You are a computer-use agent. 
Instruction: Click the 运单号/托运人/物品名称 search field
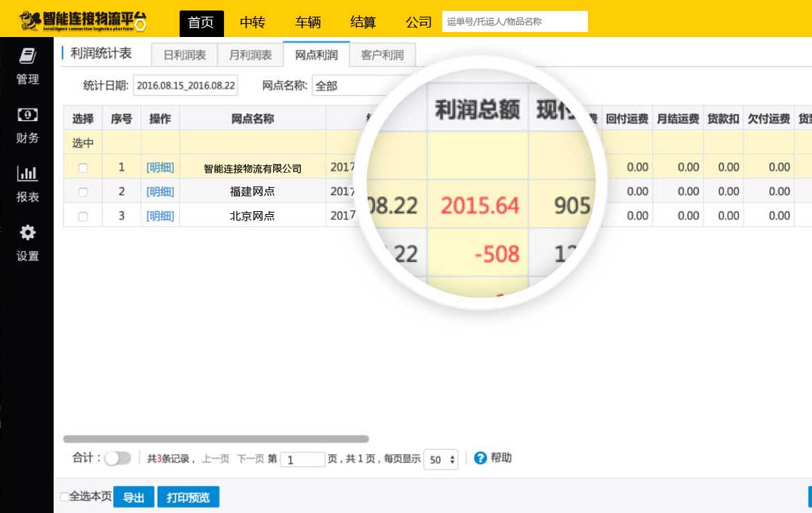click(x=515, y=22)
